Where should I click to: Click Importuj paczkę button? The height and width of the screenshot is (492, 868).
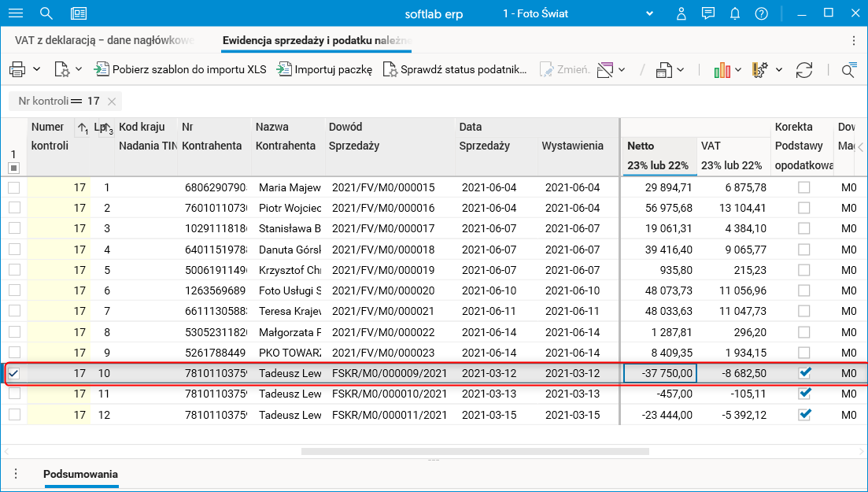pos(324,70)
